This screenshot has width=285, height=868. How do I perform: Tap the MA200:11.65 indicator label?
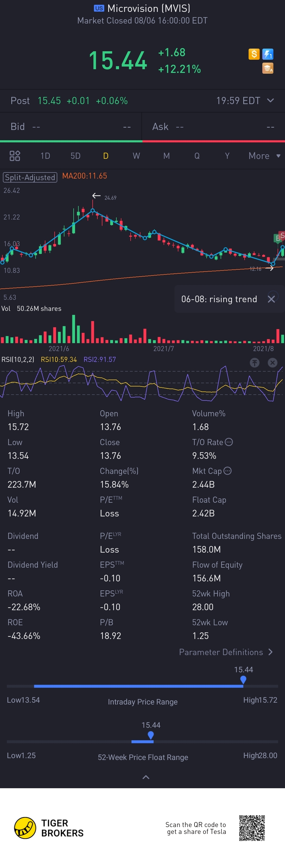click(x=84, y=176)
